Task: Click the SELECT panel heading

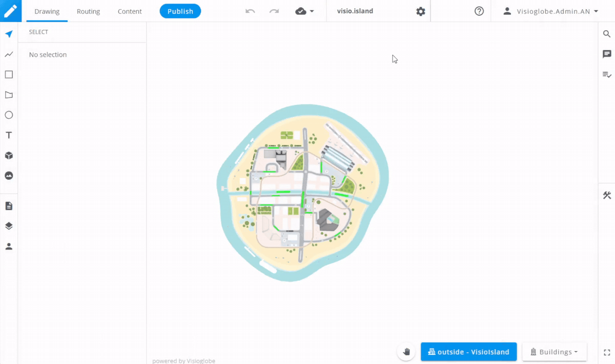Action: click(x=38, y=32)
